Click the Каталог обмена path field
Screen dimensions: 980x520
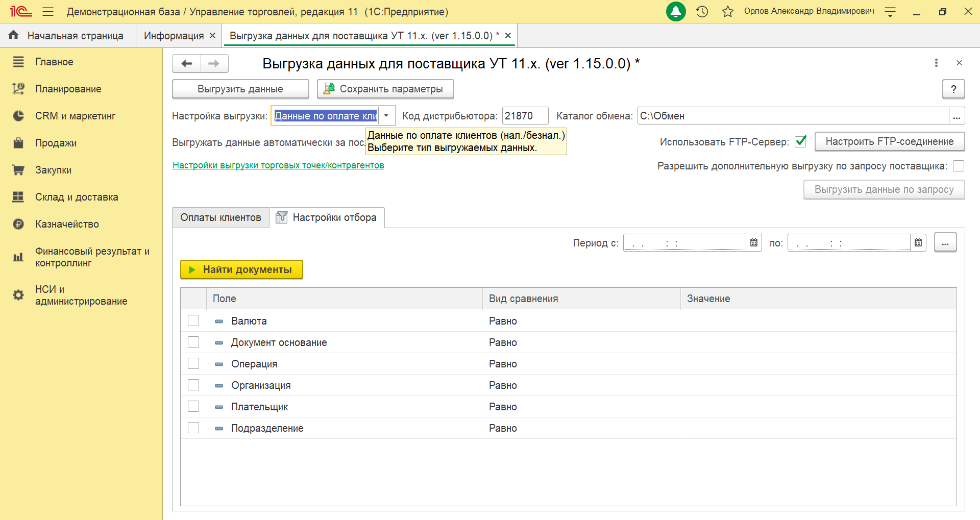coord(793,116)
